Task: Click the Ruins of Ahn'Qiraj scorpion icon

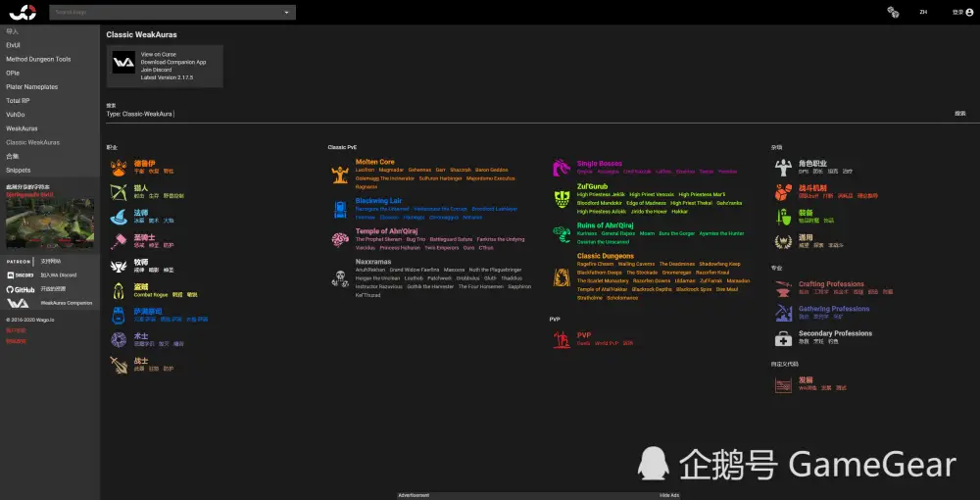Action: [x=562, y=233]
